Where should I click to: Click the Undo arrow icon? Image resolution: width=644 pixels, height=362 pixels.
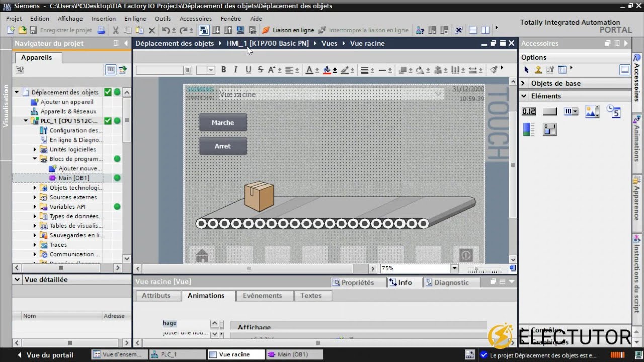165,30
